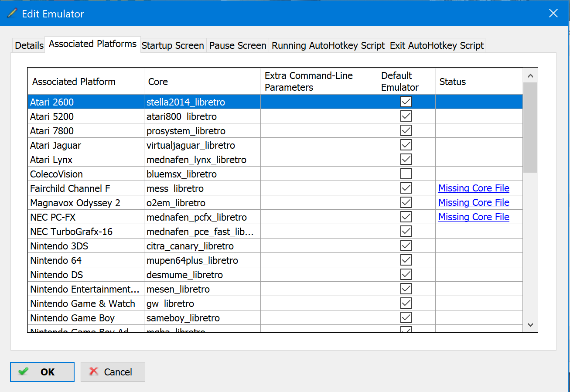Select the Atari 7800 platform cell

[x=86, y=131]
